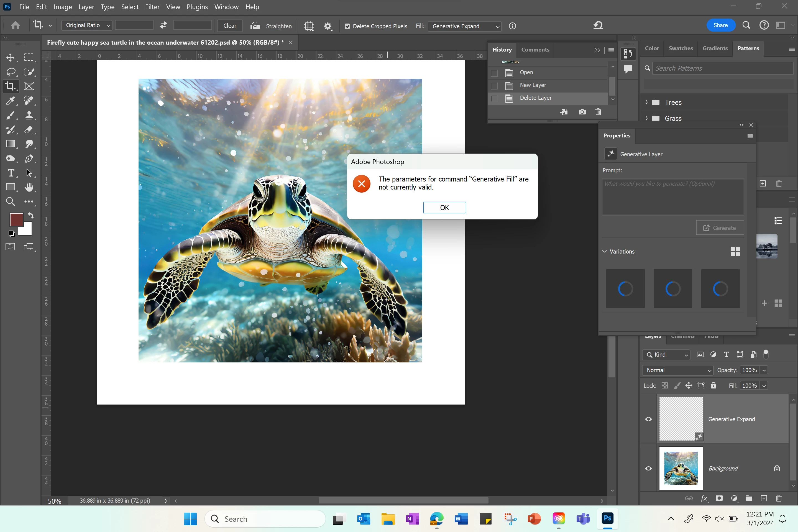798x532 pixels.
Task: Select the Move tool
Action: pos(10,57)
